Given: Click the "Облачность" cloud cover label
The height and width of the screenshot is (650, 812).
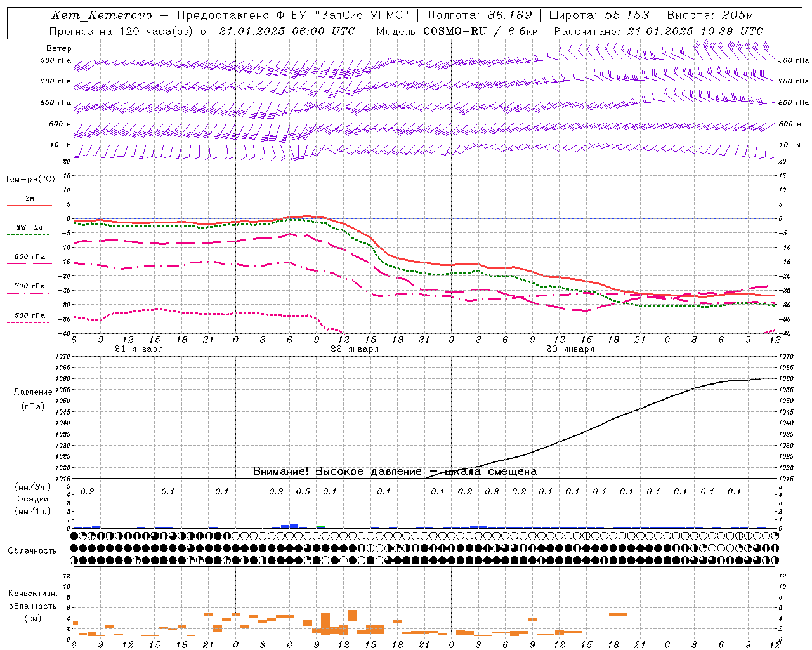Looking at the screenshot, I should [32, 551].
